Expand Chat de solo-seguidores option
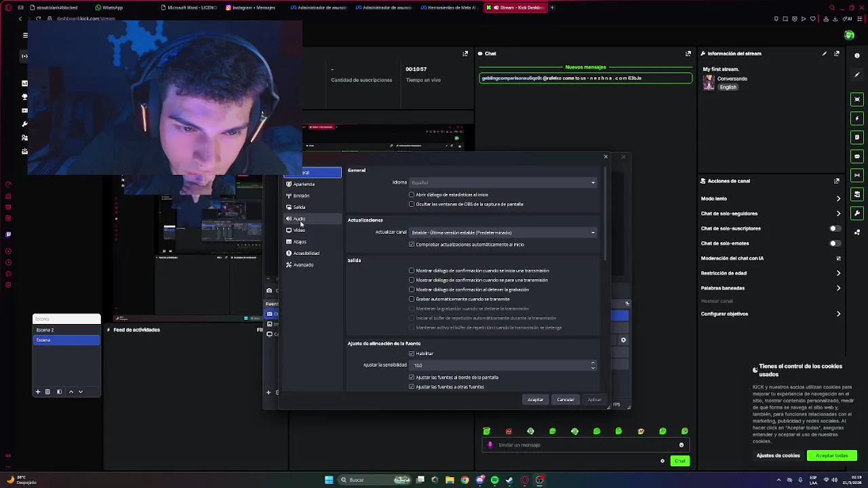 point(838,213)
